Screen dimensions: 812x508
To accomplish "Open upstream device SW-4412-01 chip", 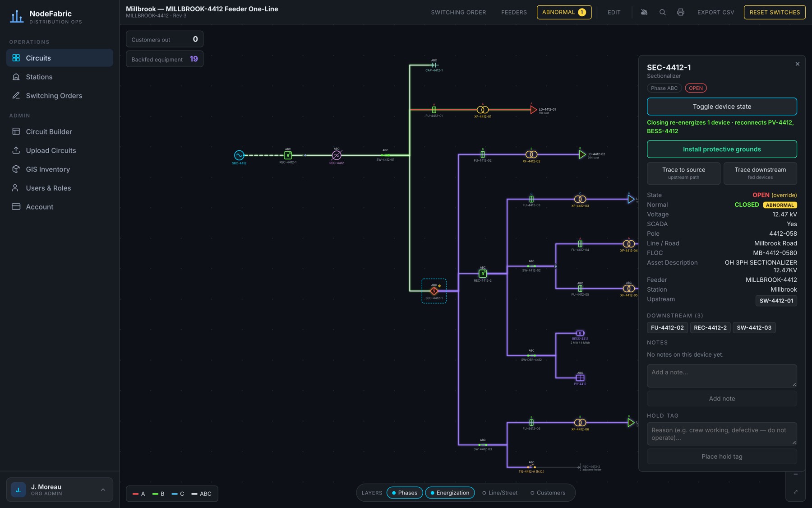I will click(x=776, y=301).
